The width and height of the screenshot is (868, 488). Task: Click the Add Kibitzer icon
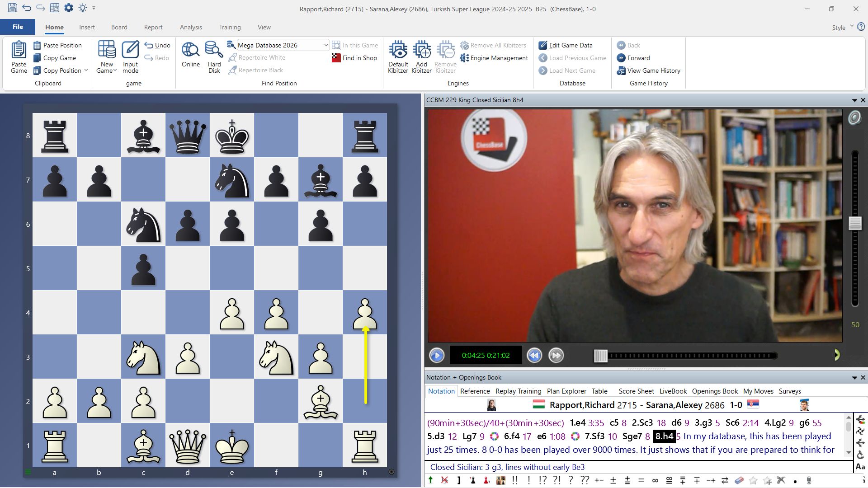click(421, 50)
